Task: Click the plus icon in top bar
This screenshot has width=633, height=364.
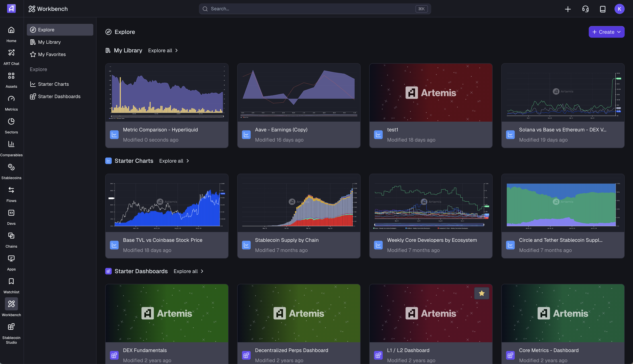Action: 568,9
